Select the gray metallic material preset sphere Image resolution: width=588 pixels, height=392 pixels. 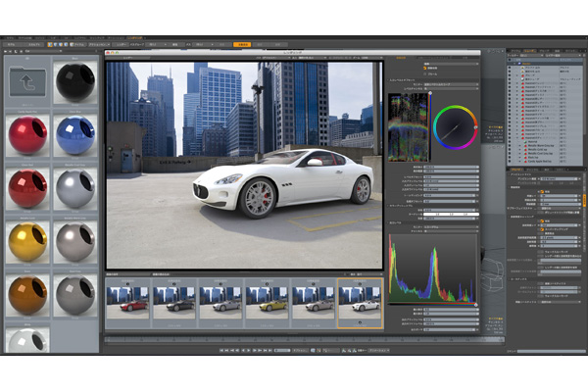click(75, 241)
